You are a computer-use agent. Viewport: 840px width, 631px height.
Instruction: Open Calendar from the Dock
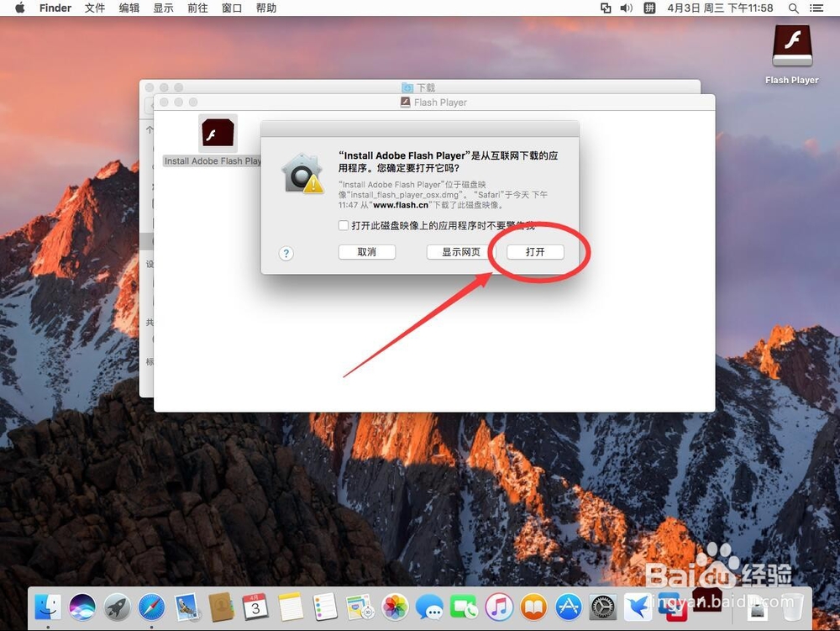pos(255,607)
